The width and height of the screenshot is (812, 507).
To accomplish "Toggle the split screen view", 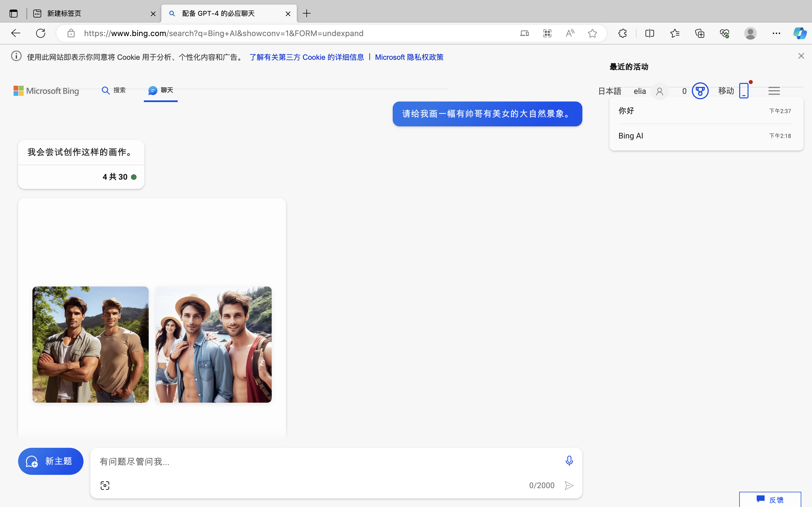I will 650,33.
